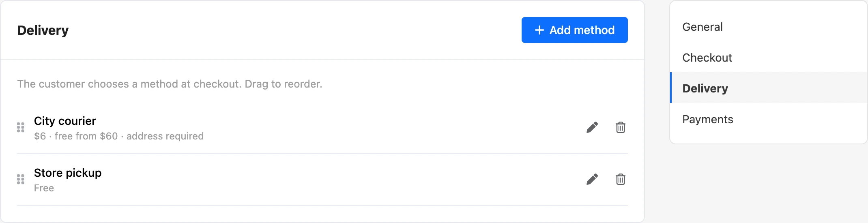Click the 'address required' label
The height and width of the screenshot is (223, 868).
[165, 136]
